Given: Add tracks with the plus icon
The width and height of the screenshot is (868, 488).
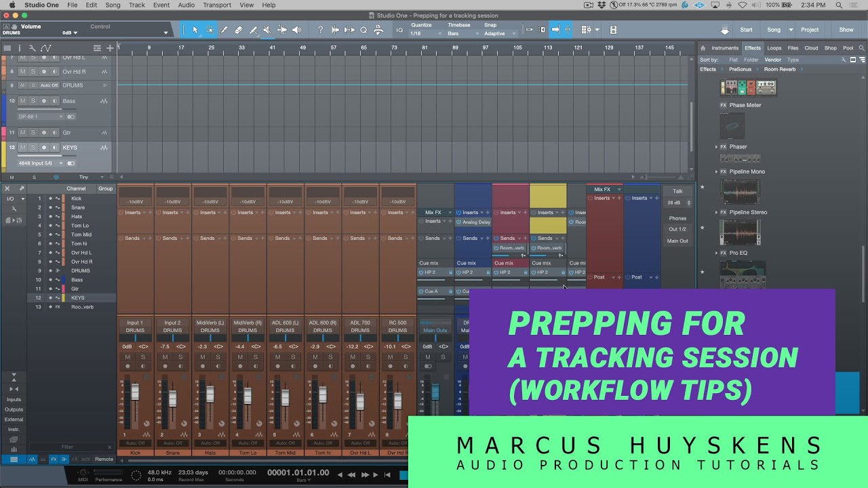Looking at the screenshot, I should coord(110,48).
